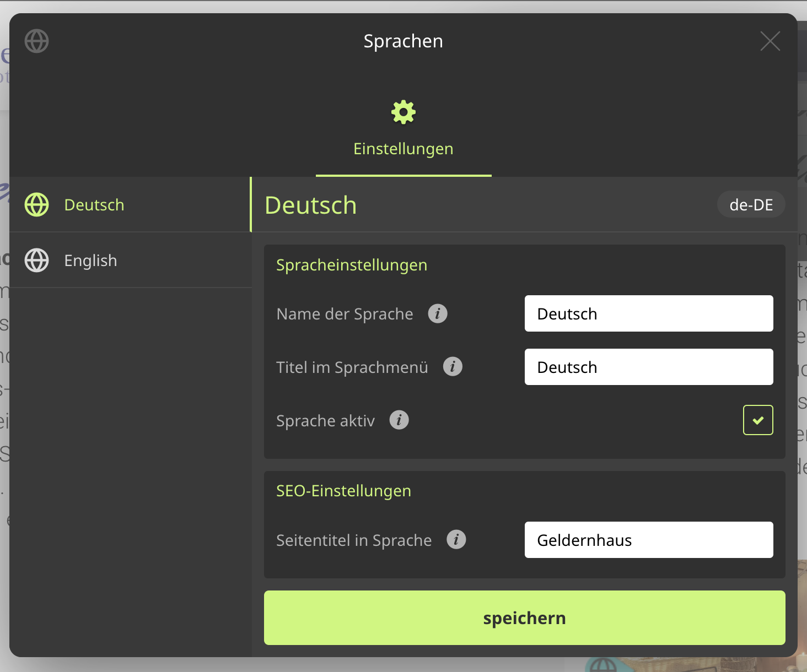This screenshot has height=672, width=807.
Task: Toggle the Sprache aktiv checkbox
Action: pos(758,420)
